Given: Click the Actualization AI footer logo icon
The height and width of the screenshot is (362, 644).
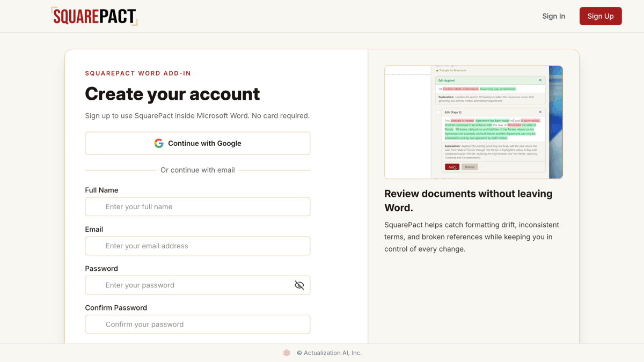Looking at the screenshot, I should tap(287, 353).
